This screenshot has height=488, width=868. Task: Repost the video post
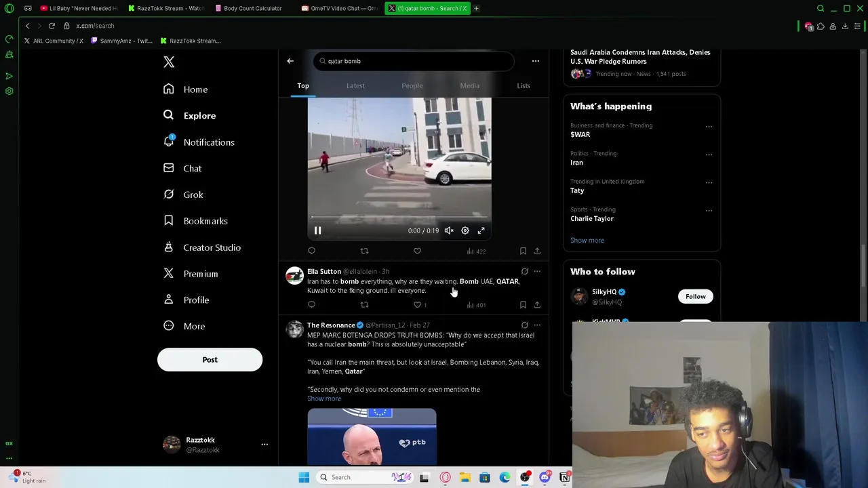pyautogui.click(x=364, y=251)
